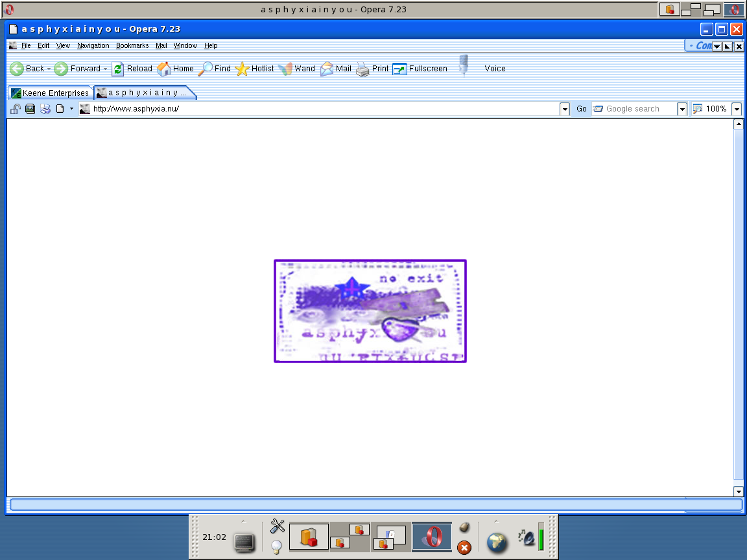Expand the 100% zoom level dropdown
747x560 pixels.
click(x=737, y=109)
